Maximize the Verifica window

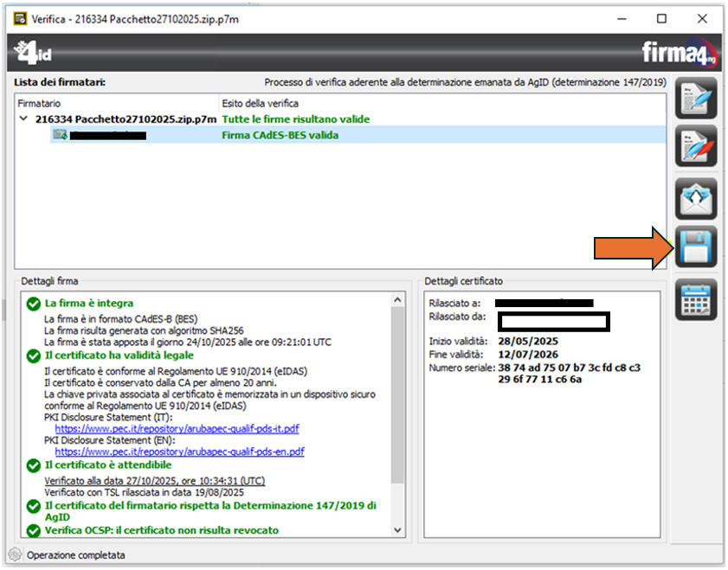click(661, 18)
